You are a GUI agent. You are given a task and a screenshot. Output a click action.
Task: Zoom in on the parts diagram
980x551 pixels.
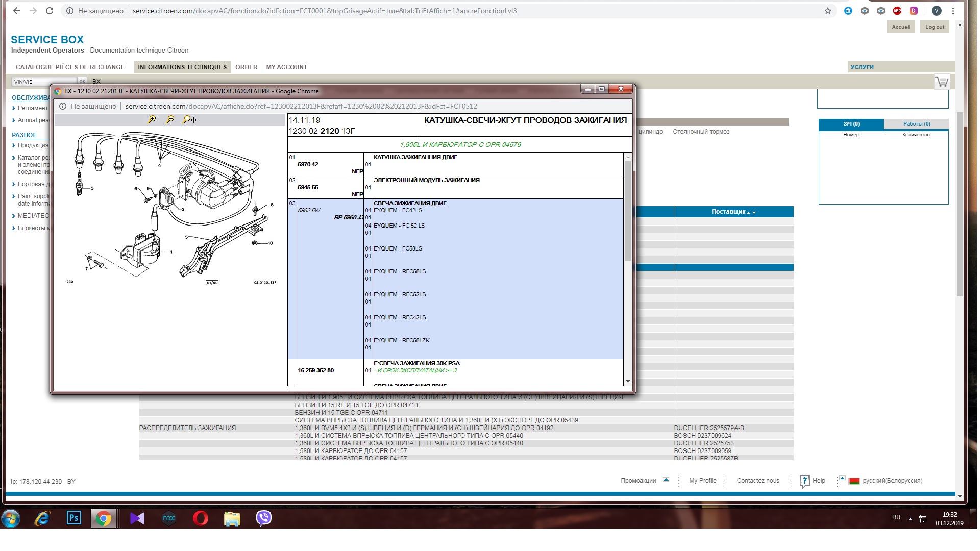point(152,119)
